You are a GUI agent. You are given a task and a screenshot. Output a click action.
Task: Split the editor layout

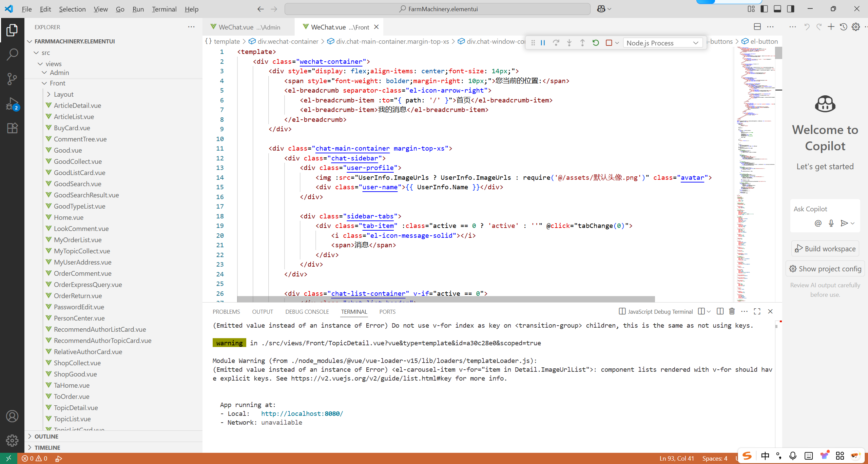(x=757, y=27)
